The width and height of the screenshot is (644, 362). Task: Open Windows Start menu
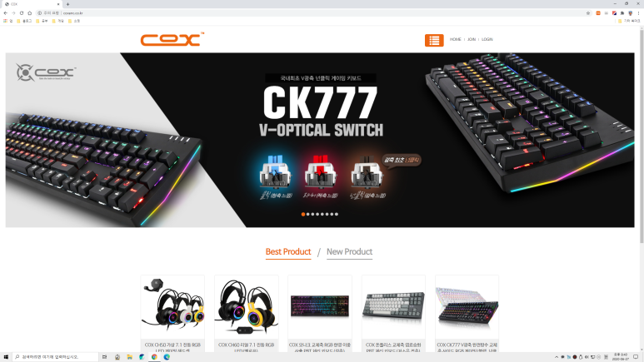click(x=6, y=357)
